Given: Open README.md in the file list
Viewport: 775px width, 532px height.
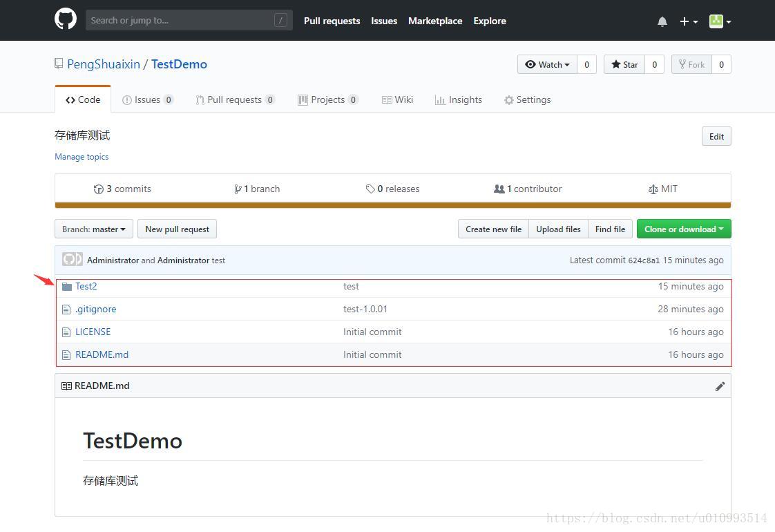Looking at the screenshot, I should [x=102, y=354].
